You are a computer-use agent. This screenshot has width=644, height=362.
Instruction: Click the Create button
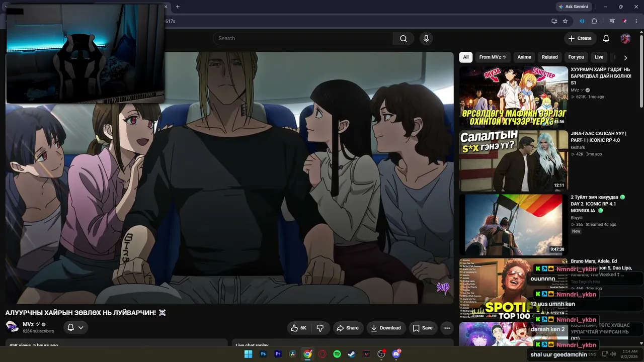pyautogui.click(x=580, y=39)
